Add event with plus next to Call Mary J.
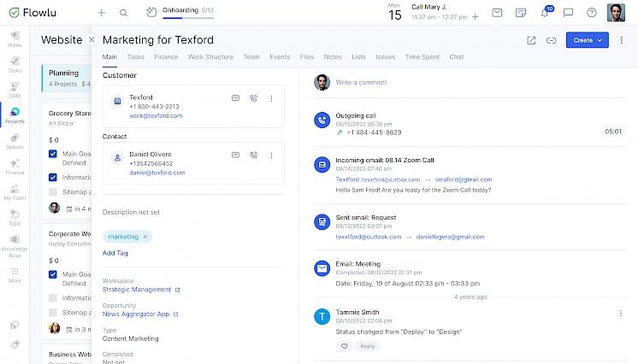Viewport: 638px width, 364px height. 476,17
